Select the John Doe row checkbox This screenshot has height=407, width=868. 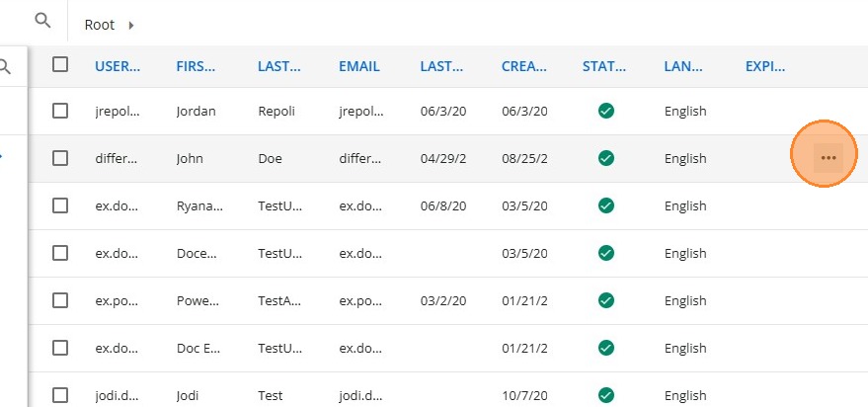tap(60, 158)
